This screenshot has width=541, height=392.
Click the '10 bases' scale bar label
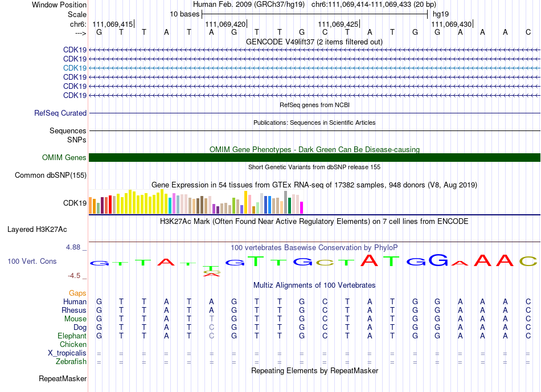coord(185,14)
